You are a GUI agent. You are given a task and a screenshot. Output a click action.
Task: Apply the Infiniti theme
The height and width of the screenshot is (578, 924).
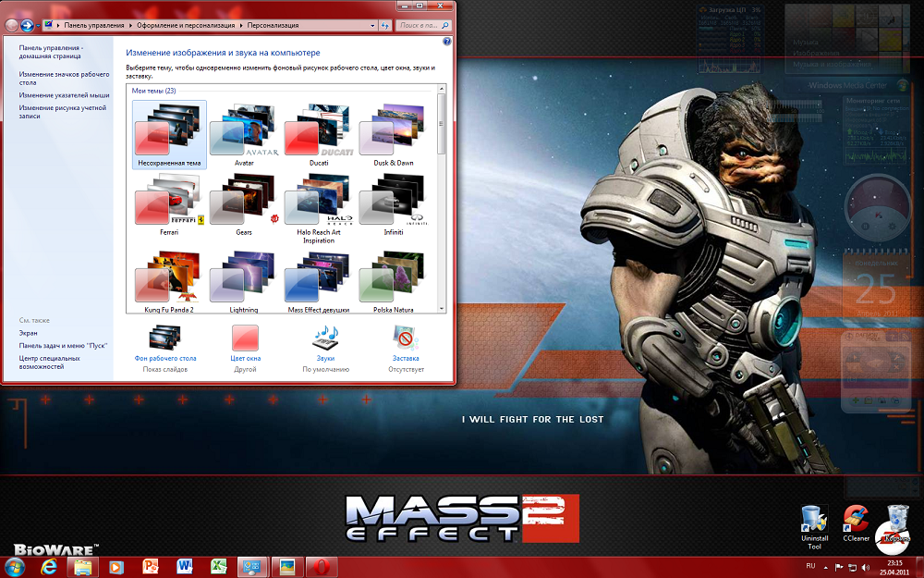394,204
